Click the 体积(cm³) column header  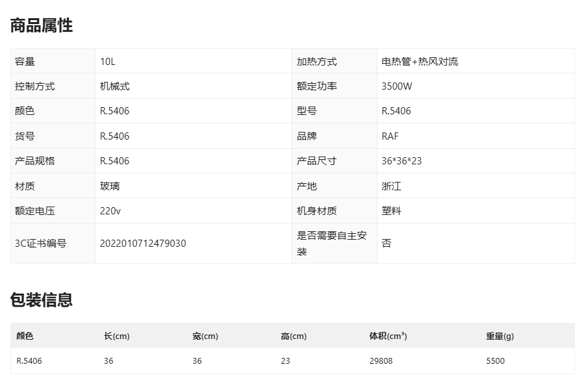coord(388,336)
